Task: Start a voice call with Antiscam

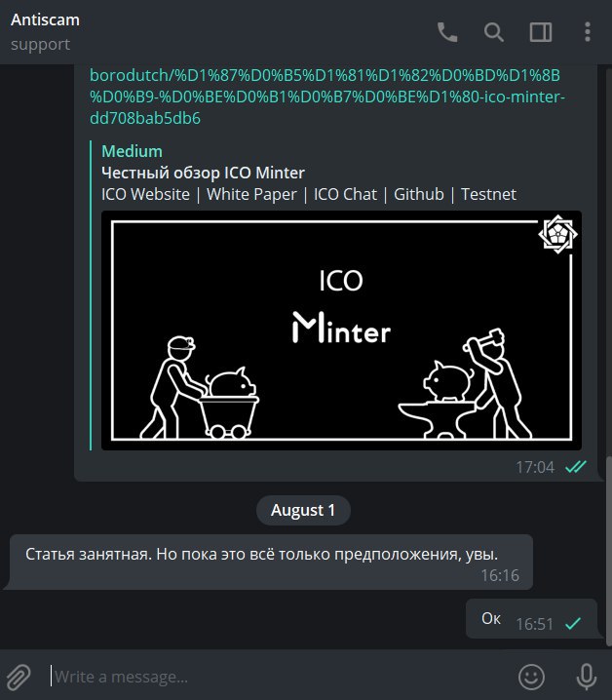Action: tap(447, 32)
